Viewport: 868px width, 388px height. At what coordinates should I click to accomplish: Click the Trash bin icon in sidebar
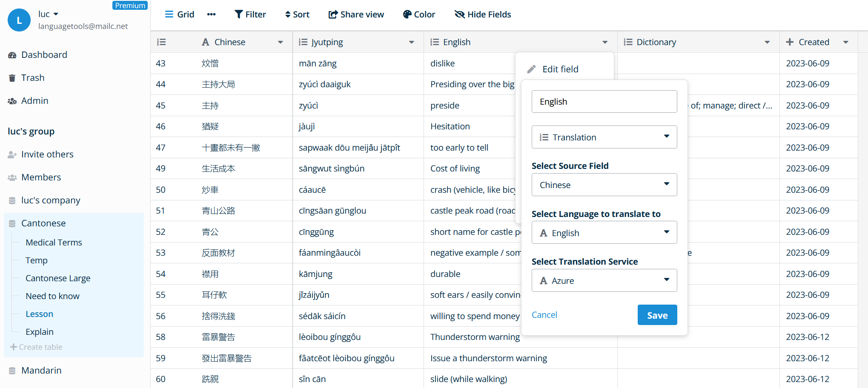click(x=12, y=78)
